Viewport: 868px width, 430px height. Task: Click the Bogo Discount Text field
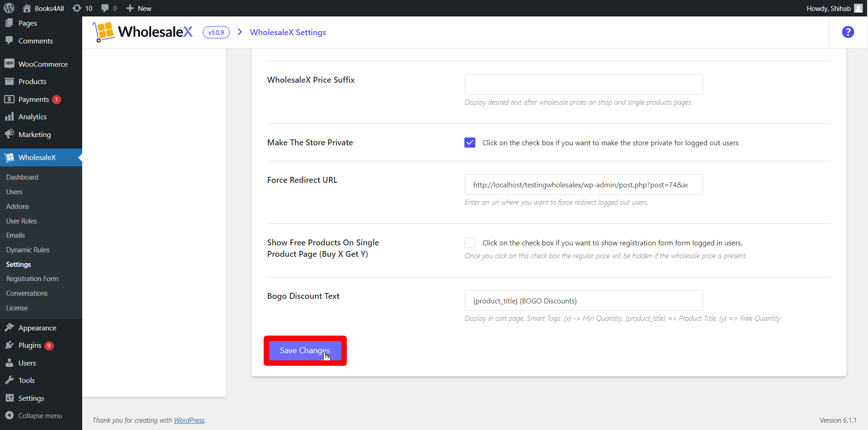click(584, 301)
